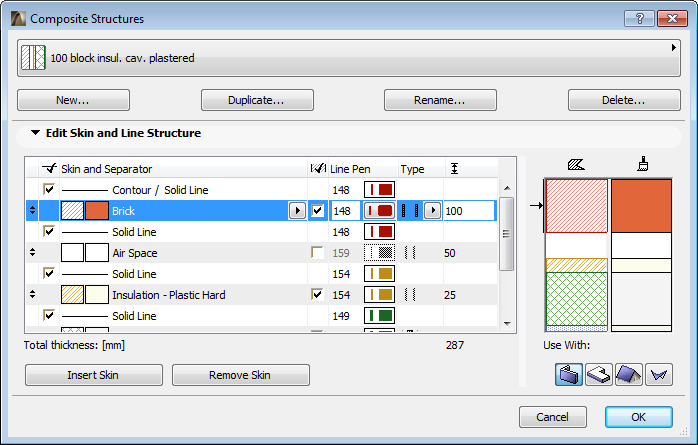This screenshot has height=445, width=698.
Task: Uncheck the Contour / Solid Line checkbox
Action: (x=48, y=190)
